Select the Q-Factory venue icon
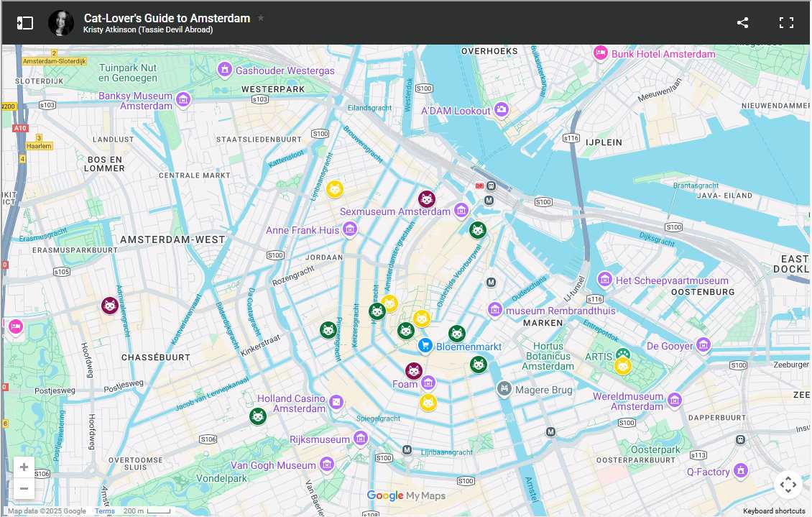The image size is (812, 517). coord(741,470)
